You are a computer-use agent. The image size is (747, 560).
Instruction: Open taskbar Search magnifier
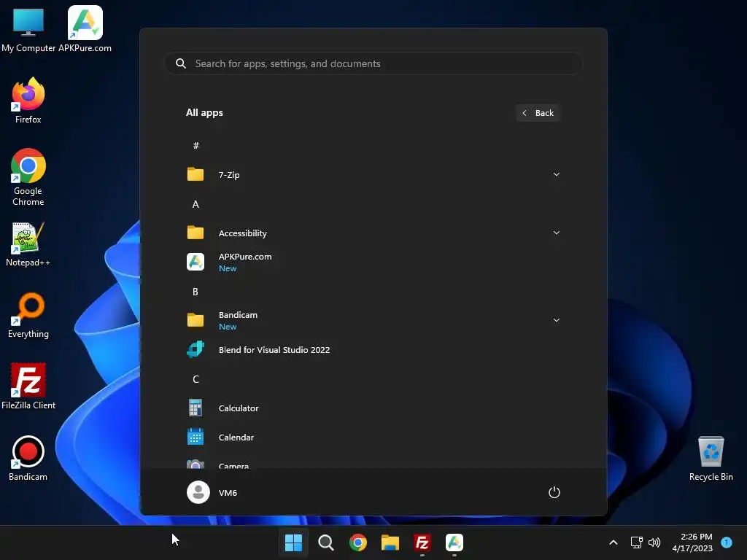(326, 542)
